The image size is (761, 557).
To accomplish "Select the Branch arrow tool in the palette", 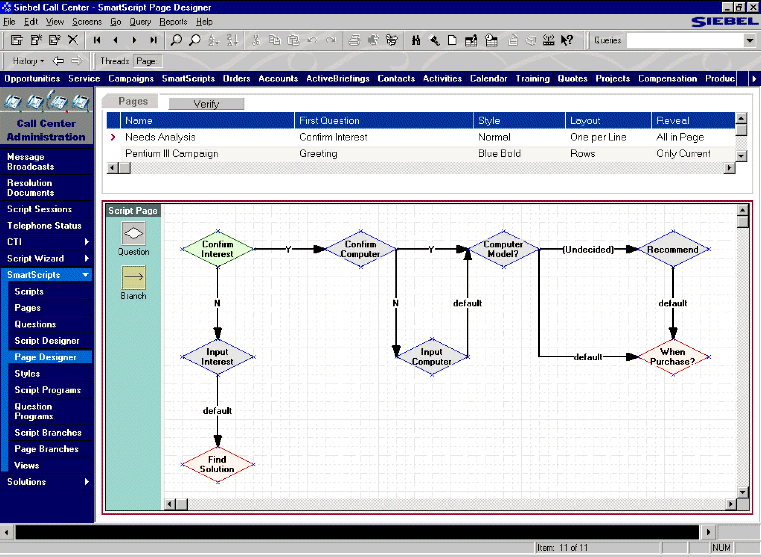I will pos(133,276).
